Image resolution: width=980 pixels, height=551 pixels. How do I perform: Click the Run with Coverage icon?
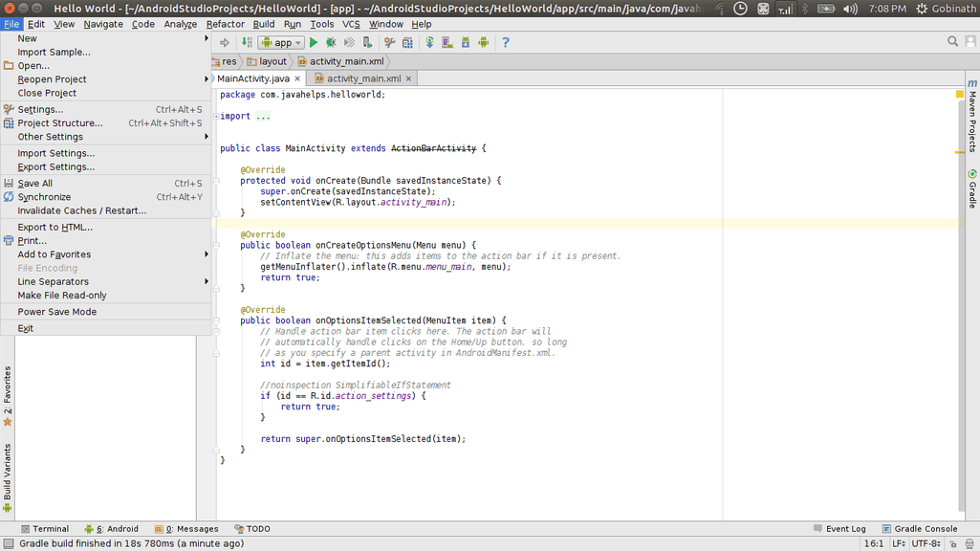click(x=349, y=42)
